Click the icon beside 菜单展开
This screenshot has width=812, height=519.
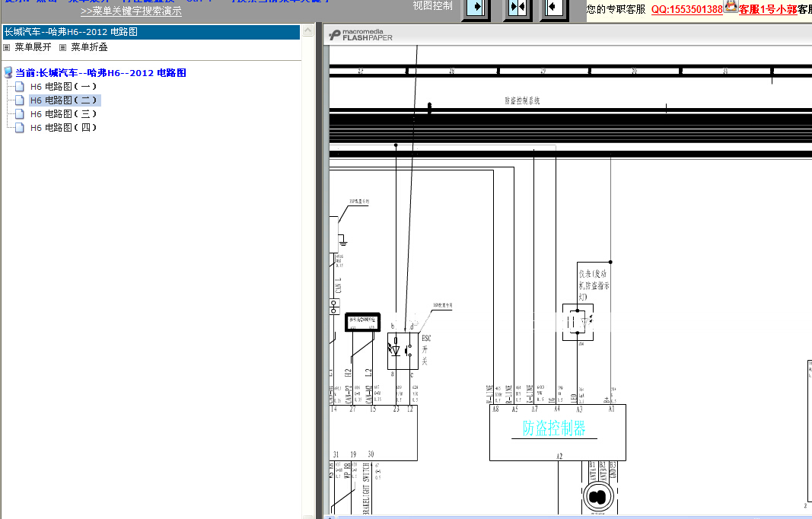pos(7,48)
